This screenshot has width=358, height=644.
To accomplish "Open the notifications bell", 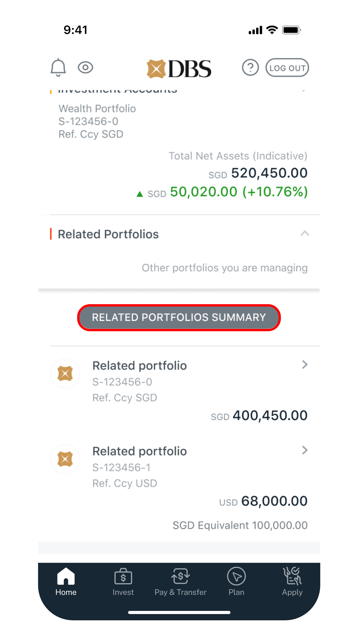I will tap(58, 68).
